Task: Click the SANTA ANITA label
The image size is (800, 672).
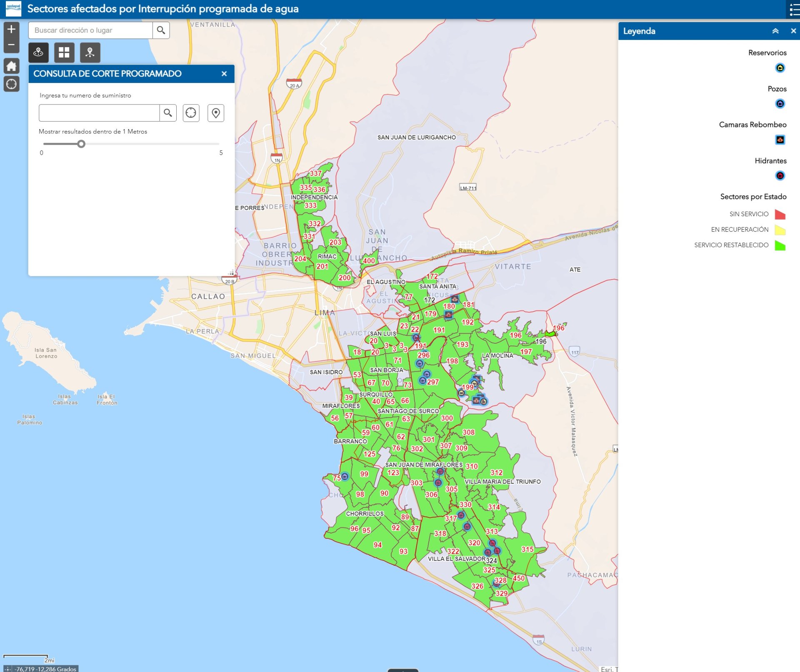Action: pos(438,287)
